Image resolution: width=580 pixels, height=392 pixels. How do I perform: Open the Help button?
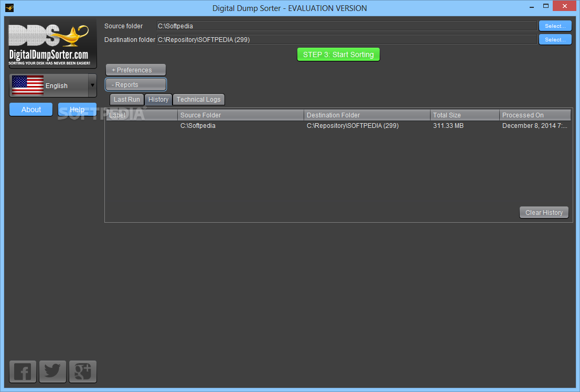[77, 110]
